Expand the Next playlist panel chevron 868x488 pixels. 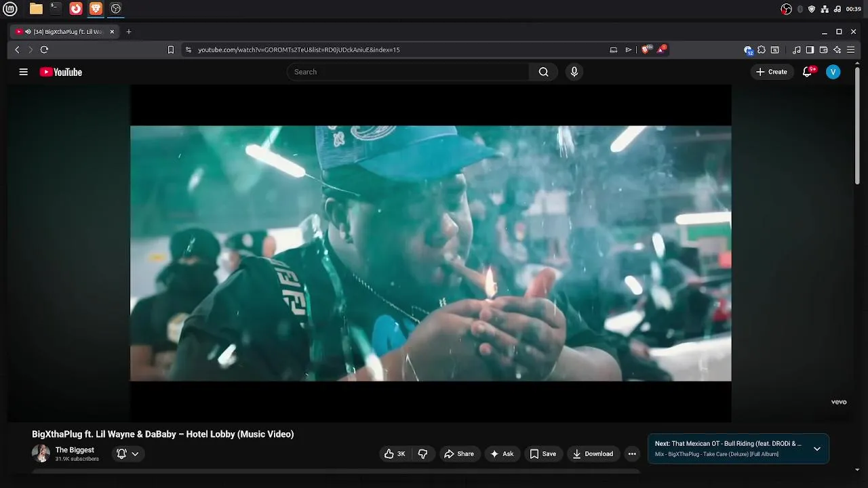point(817,449)
